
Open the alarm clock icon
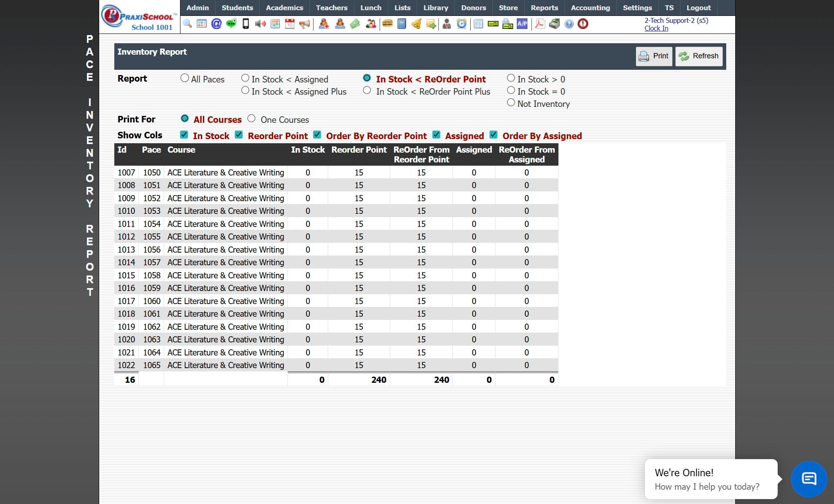coord(461,24)
